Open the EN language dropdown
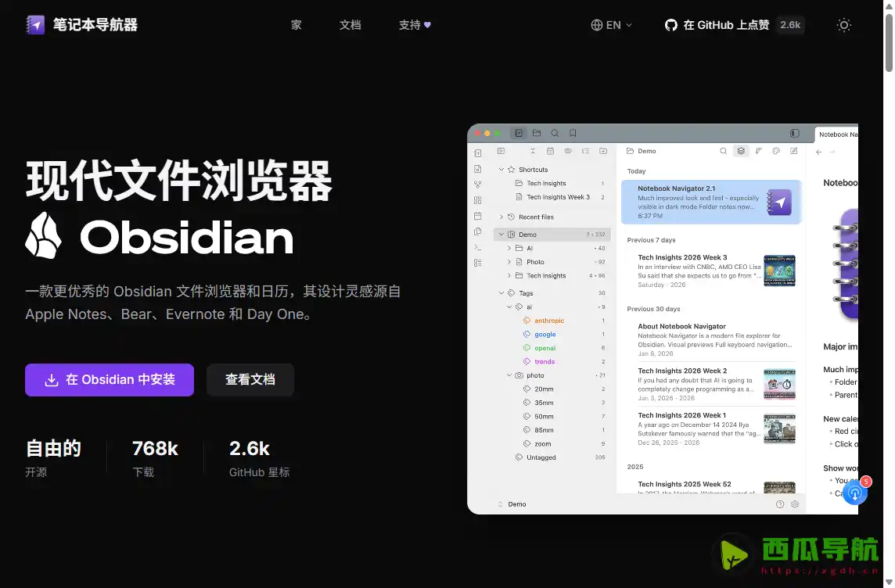The width and height of the screenshot is (895, 588). 611,25
